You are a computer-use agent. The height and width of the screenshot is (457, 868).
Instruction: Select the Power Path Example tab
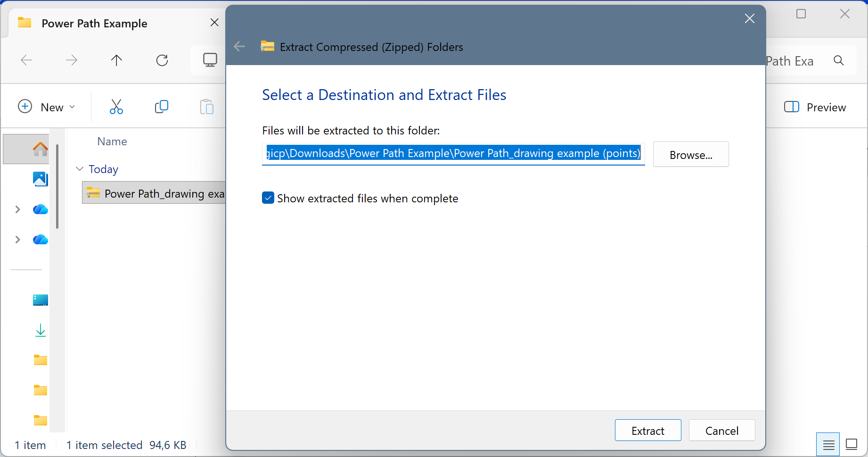(94, 24)
